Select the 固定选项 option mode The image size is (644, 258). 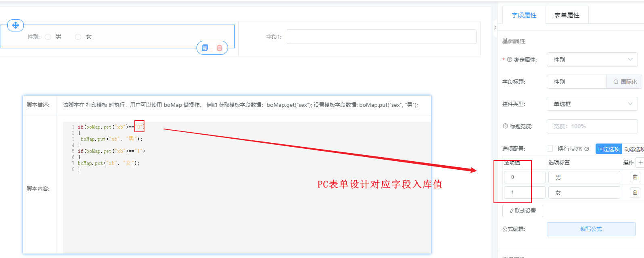click(608, 149)
